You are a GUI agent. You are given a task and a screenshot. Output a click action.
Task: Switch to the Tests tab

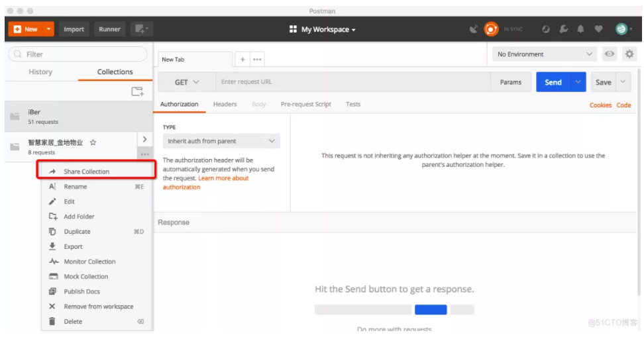[x=352, y=104]
